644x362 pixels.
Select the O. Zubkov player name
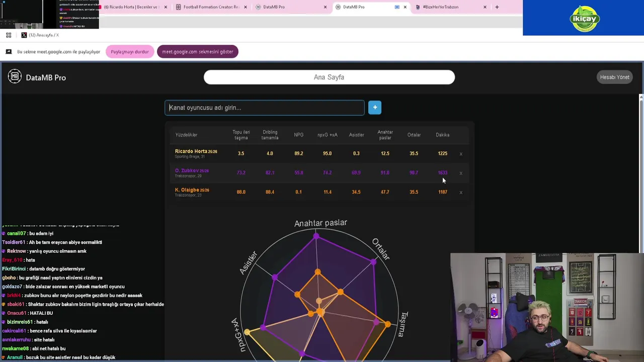[x=187, y=170]
